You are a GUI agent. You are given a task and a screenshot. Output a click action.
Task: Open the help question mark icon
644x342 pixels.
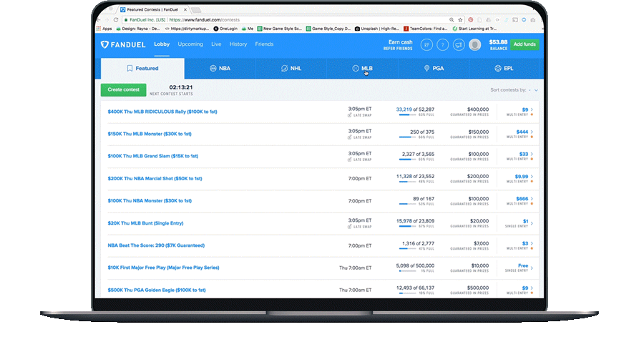pyautogui.click(x=443, y=44)
